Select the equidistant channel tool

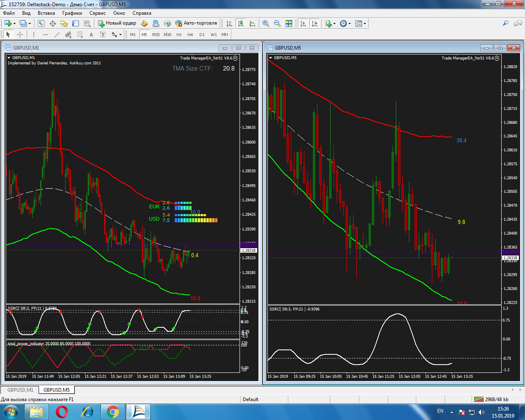tap(68, 34)
